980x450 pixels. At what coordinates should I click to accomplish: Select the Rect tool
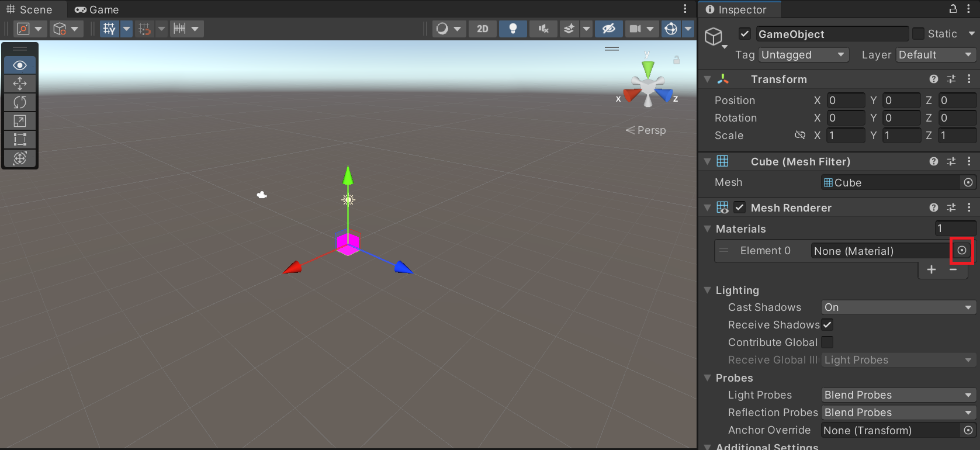(x=20, y=140)
